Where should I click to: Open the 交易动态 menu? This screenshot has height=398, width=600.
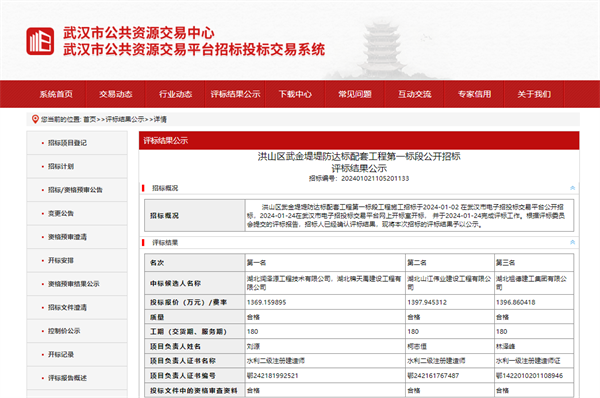point(116,94)
